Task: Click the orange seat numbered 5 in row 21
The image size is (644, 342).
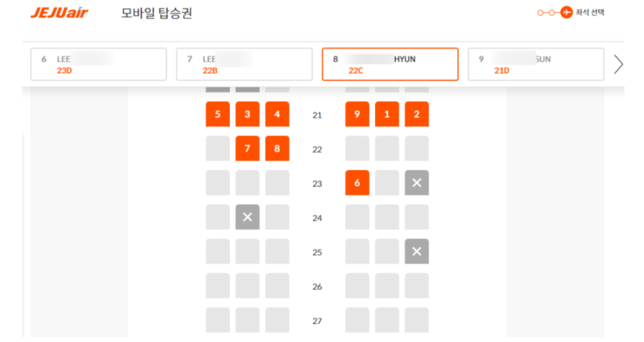Action: tap(217, 114)
